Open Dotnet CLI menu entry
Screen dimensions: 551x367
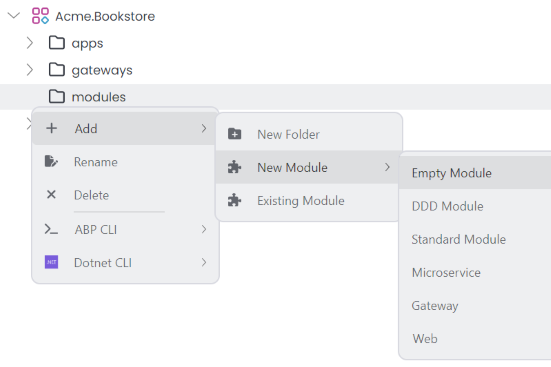[124, 262]
